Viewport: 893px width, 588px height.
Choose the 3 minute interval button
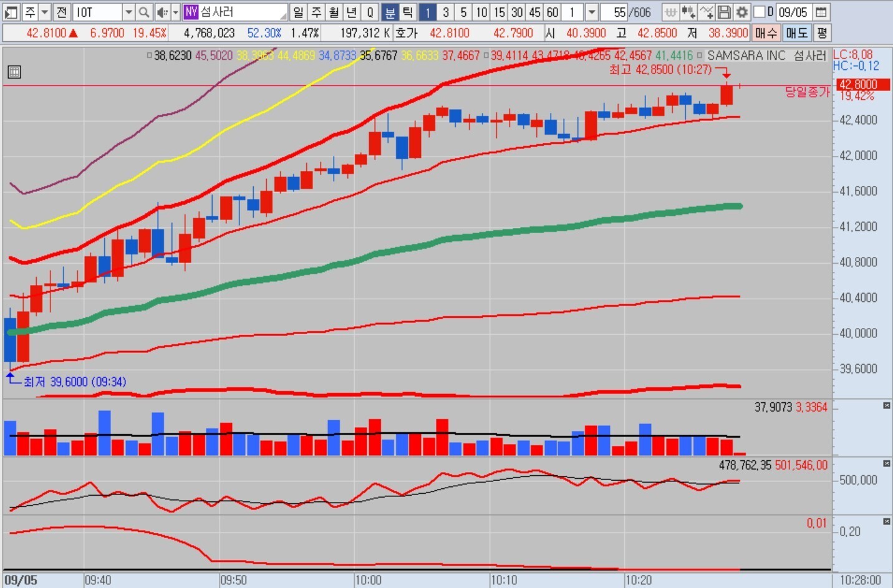[446, 12]
